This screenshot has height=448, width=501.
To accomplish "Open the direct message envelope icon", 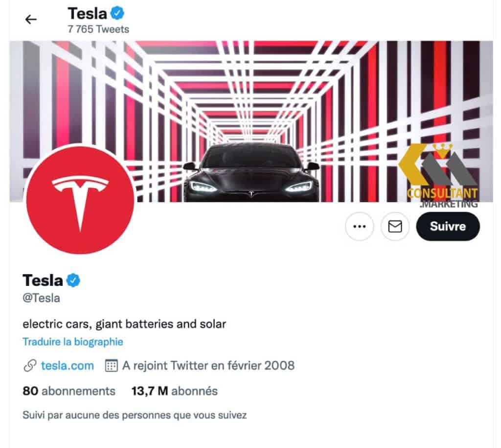I will [x=394, y=226].
